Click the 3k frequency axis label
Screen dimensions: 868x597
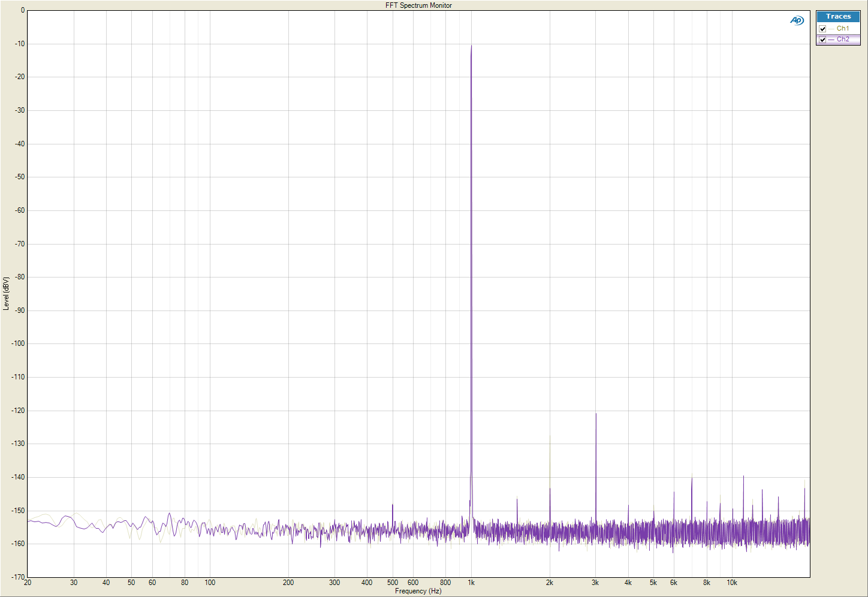click(x=595, y=583)
